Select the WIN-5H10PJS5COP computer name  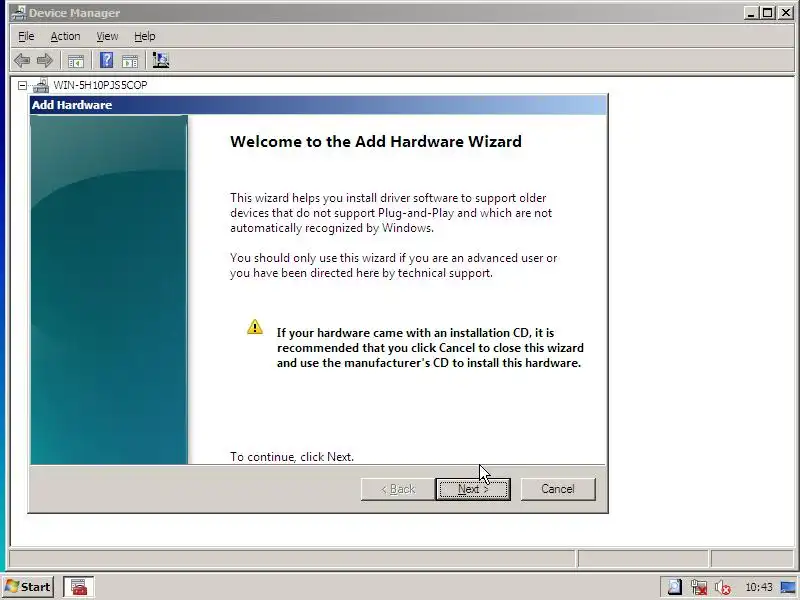[100, 85]
